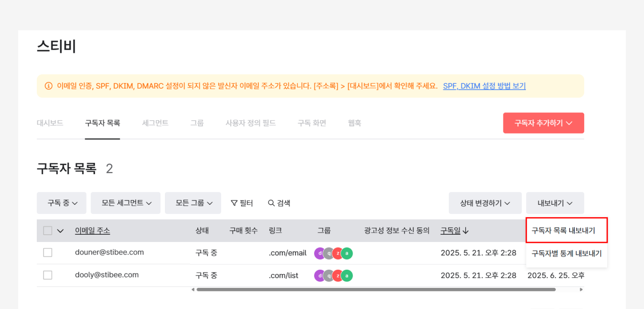The image size is (644, 309).
Task: Open the 구독 중 status dropdown
Action: 61,203
